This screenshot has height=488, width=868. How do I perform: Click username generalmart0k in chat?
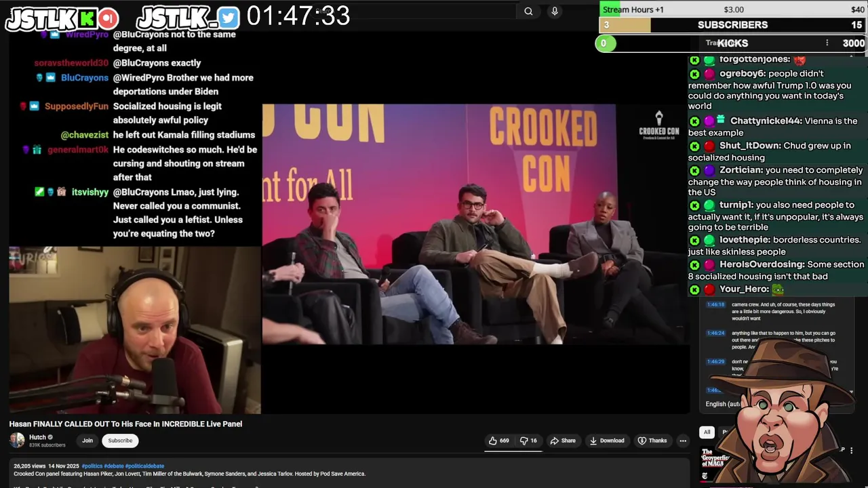[78, 150]
